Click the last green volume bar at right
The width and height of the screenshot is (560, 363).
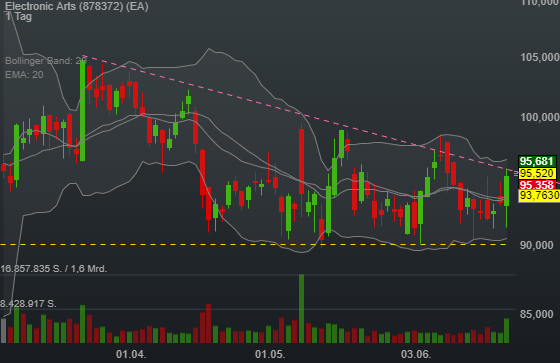pos(506,330)
